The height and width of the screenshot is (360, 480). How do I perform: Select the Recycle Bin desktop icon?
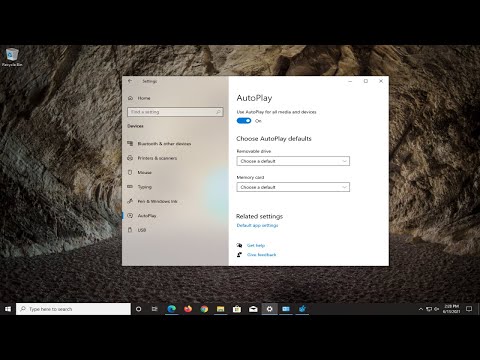coord(12,57)
